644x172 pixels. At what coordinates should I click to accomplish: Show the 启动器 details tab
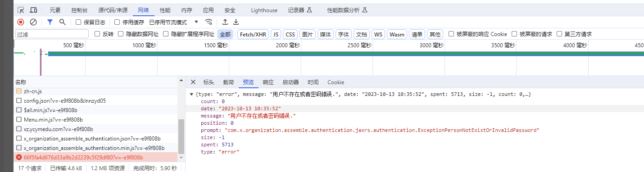[x=290, y=82]
